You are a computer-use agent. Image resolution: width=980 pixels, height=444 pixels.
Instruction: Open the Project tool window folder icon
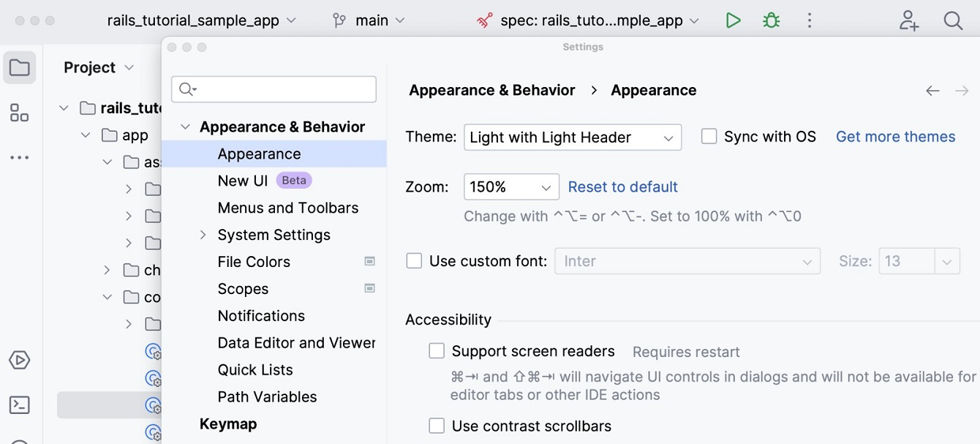tap(20, 68)
